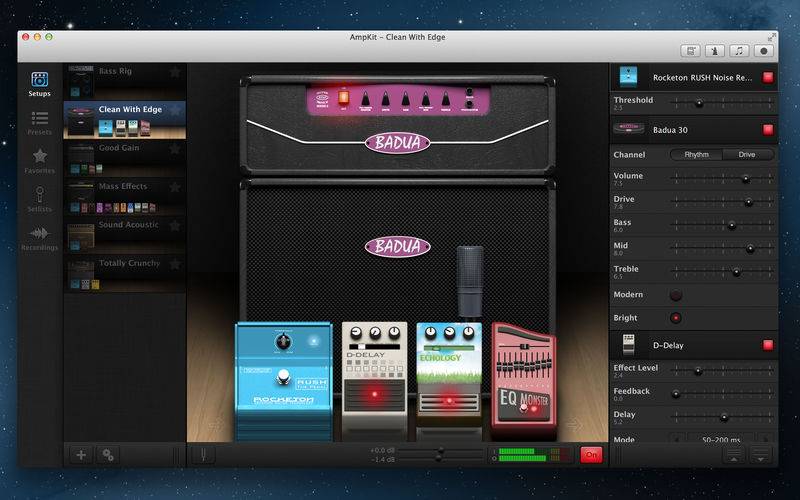Click the Rocketon RUSH Noise Re... title

(x=702, y=78)
